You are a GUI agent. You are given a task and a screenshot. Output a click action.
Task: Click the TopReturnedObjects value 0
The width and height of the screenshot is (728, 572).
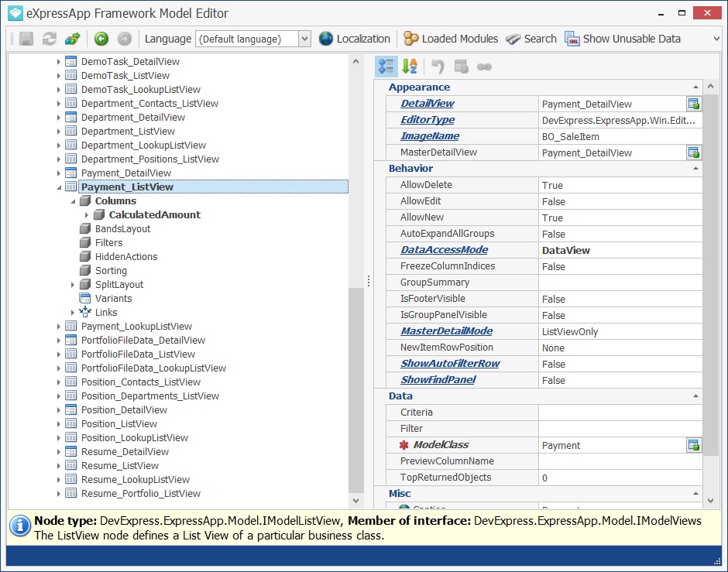point(544,478)
